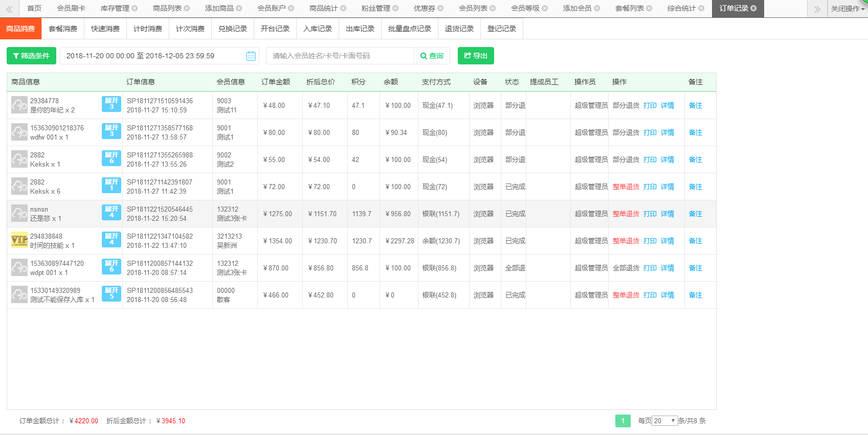868x435 pixels.
Task: Open 详情 for order SP1811271358577168
Action: point(667,132)
